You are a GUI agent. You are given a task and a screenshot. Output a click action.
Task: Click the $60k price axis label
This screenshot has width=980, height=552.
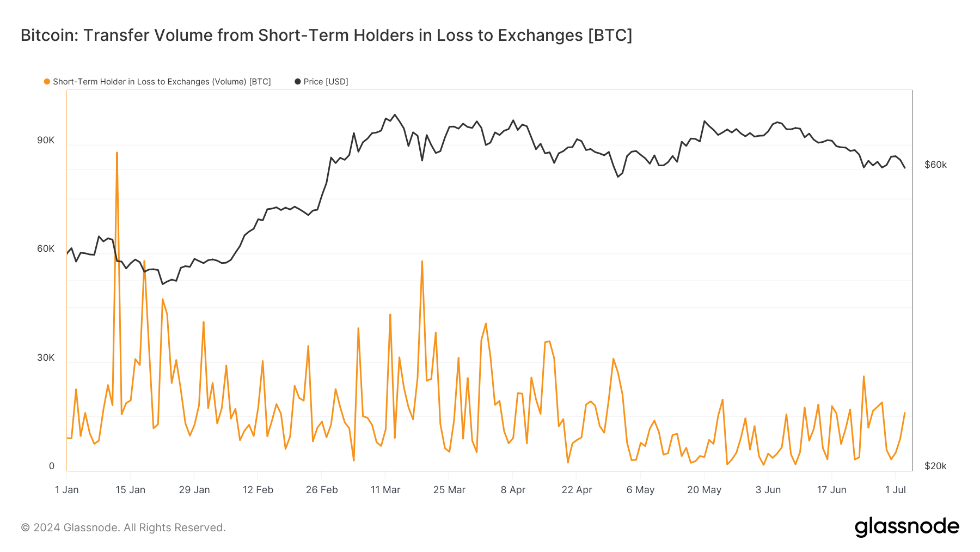(935, 165)
